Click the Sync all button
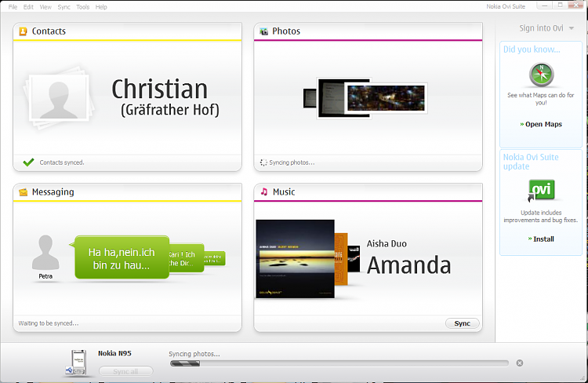Screen dimensions: 588x383 point(125,371)
